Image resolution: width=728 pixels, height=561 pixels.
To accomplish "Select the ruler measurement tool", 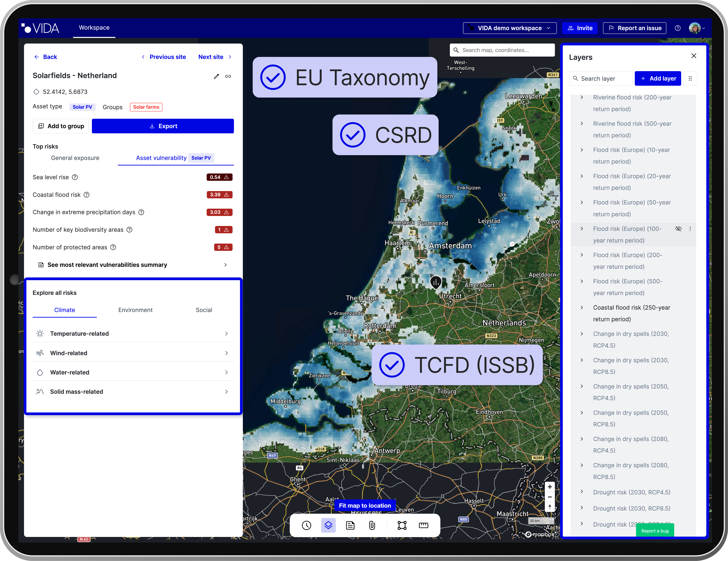I will point(423,525).
